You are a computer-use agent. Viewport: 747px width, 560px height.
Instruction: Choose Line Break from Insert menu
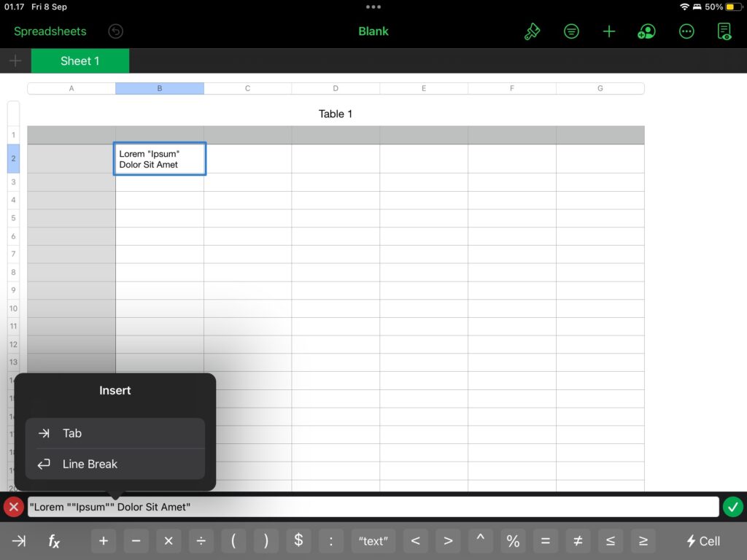pos(115,464)
